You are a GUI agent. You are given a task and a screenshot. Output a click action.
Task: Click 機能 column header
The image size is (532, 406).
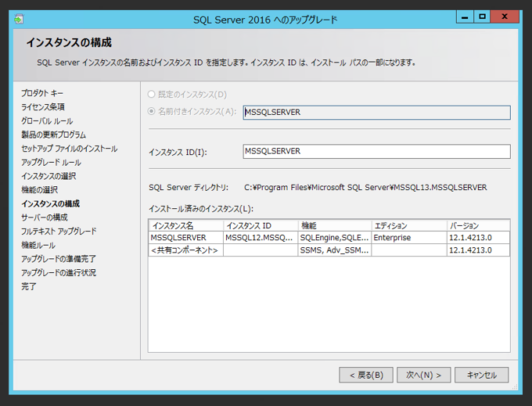click(335, 225)
